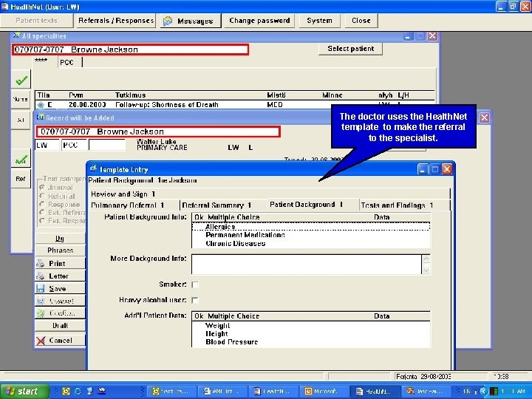This screenshot has height=399, width=532.
Task: Save the record with the floppy icon
Action: point(60,288)
